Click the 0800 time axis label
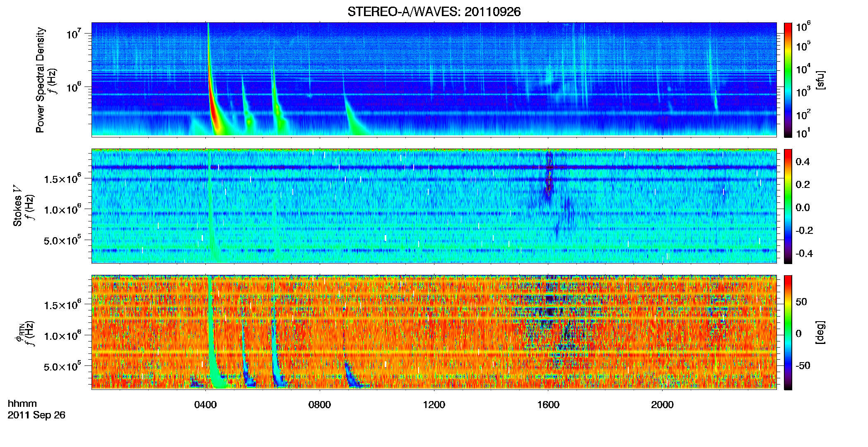 pos(320,404)
